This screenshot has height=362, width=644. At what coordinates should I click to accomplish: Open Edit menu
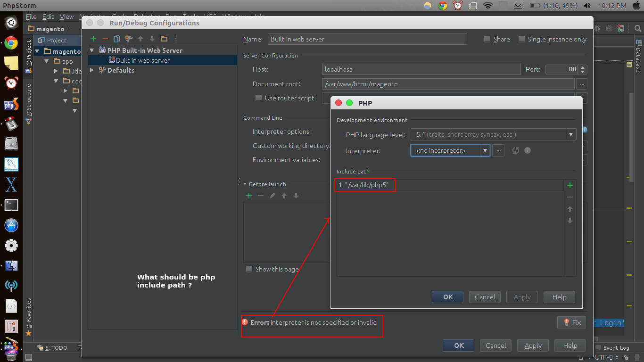48,16
